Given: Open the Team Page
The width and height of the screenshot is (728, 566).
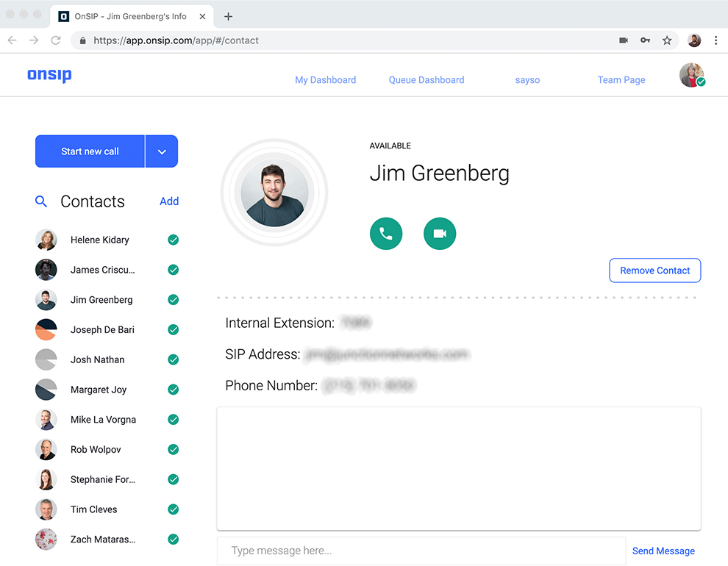Looking at the screenshot, I should [621, 80].
